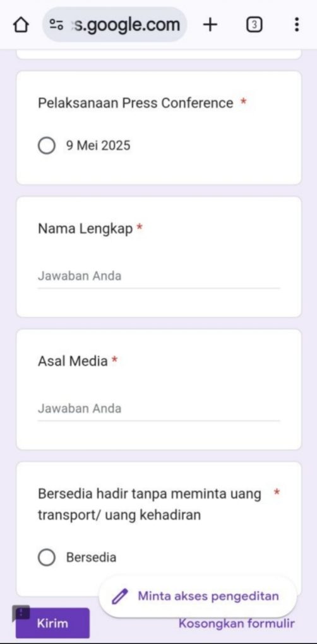Select the Bersedia radio option
This screenshot has width=317, height=644.
pos(47,558)
